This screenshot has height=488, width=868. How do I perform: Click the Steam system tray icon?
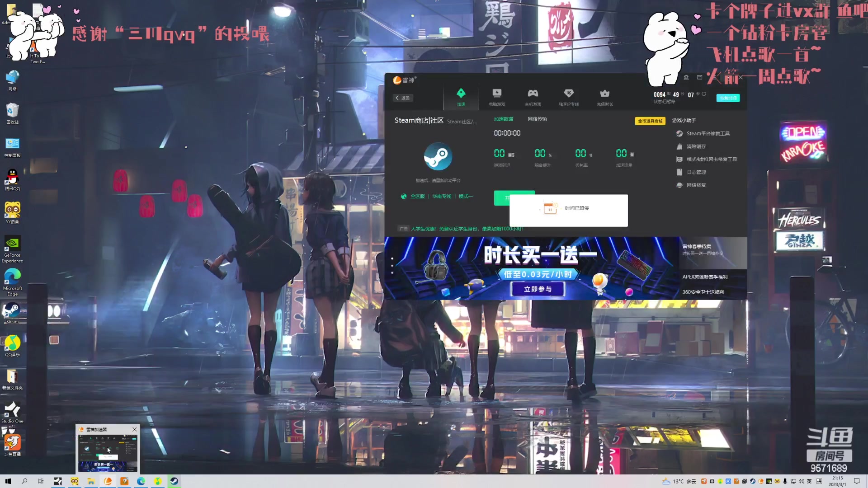(752, 481)
